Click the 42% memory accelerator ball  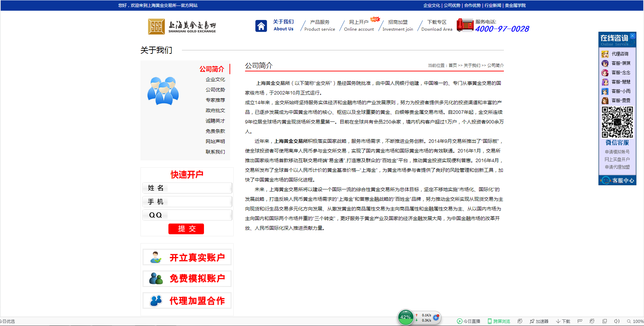point(406,317)
